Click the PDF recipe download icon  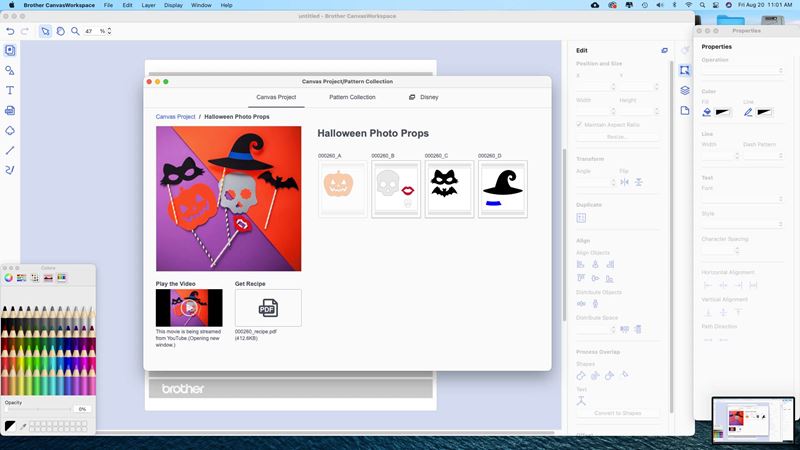[x=267, y=308]
